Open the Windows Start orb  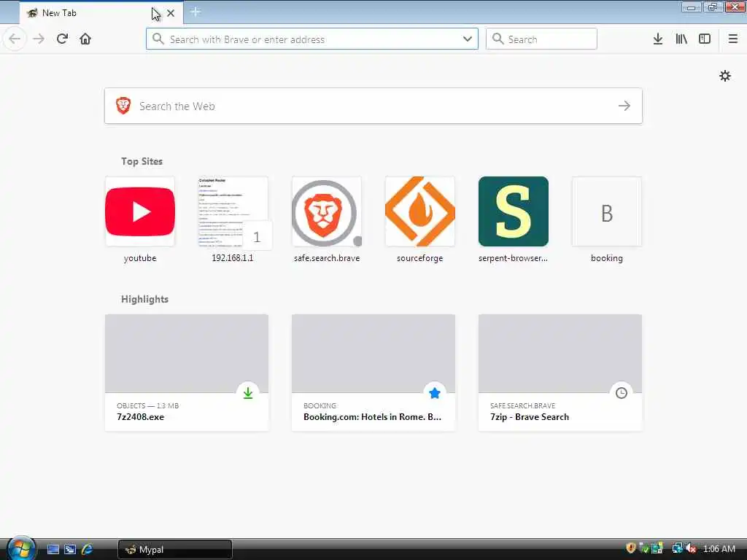20,548
